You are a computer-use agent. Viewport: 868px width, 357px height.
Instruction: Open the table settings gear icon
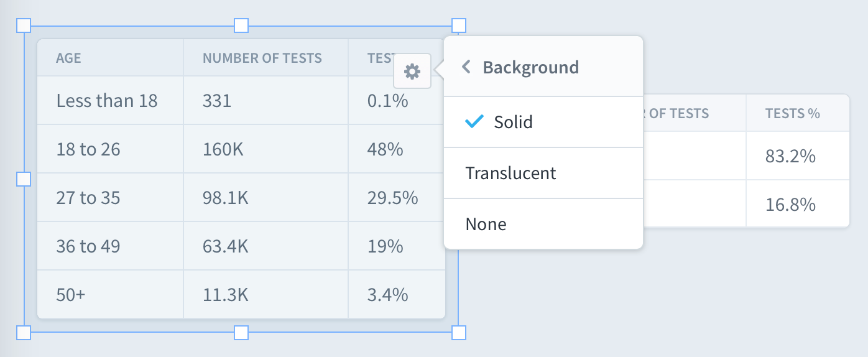(x=412, y=72)
